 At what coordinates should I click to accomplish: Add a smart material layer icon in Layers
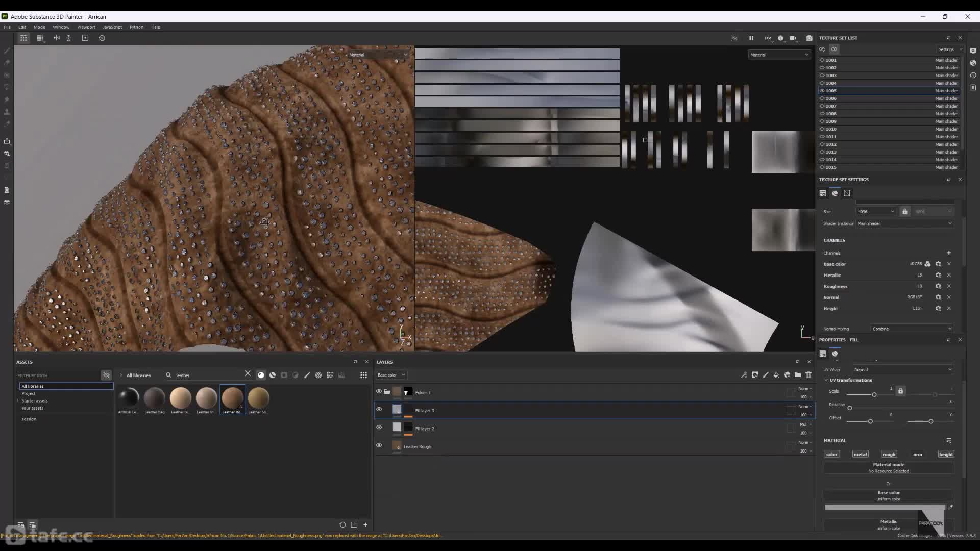(787, 375)
